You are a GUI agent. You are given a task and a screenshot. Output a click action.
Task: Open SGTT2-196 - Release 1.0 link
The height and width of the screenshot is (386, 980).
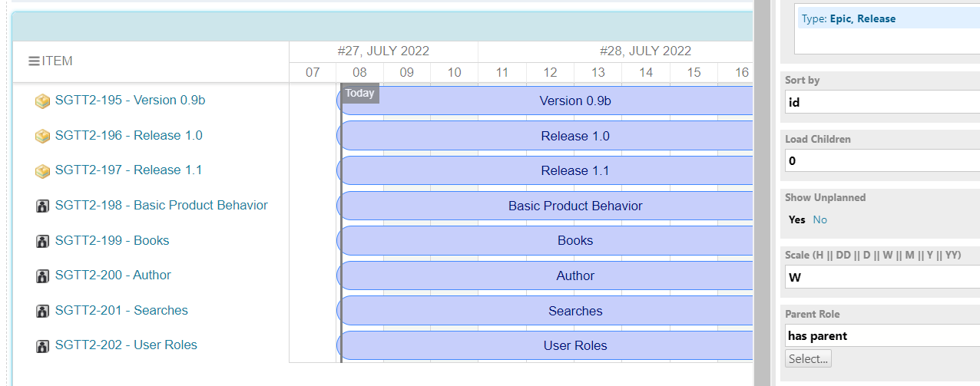(128, 136)
